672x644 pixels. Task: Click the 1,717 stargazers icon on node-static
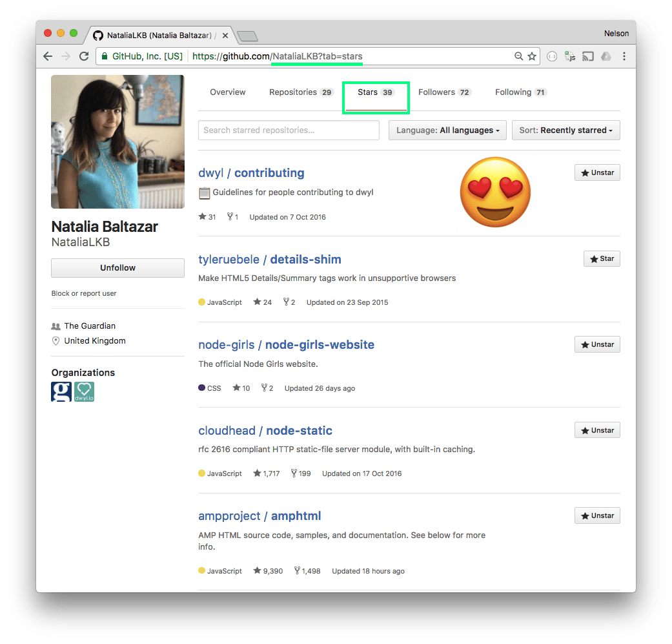pos(257,473)
